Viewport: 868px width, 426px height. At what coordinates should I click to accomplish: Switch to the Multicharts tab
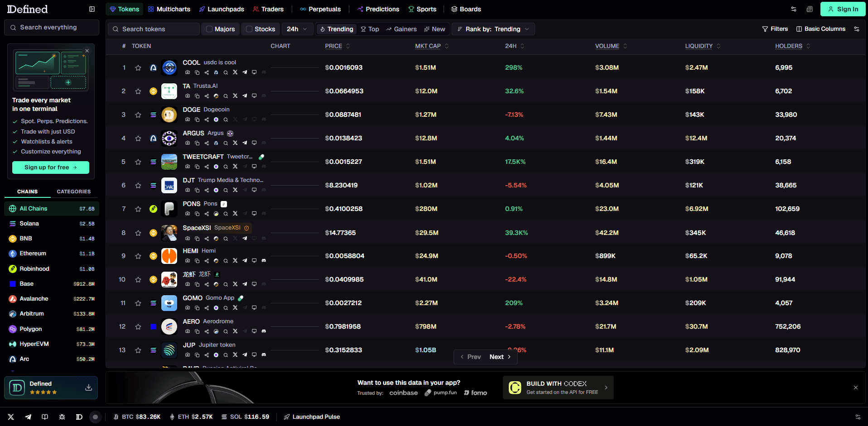tap(169, 9)
